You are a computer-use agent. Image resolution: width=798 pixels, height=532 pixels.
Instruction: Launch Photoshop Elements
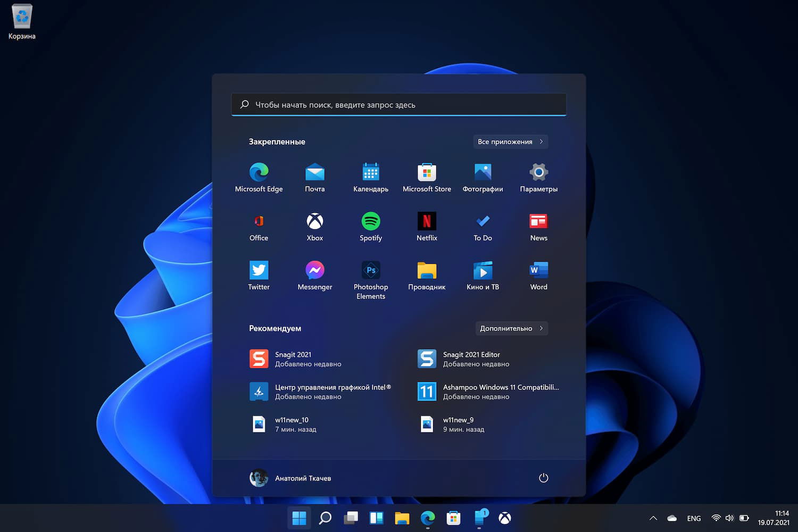[371, 280]
